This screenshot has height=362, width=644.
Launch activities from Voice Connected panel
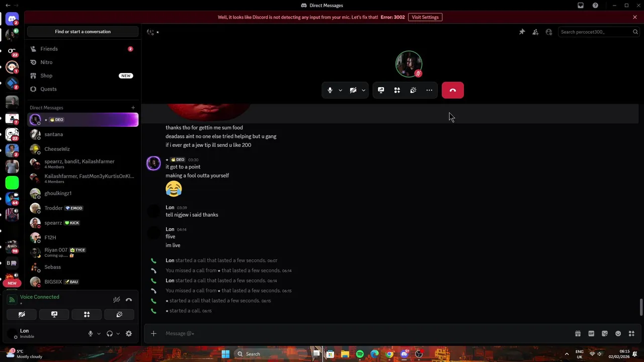pyautogui.click(x=87, y=314)
